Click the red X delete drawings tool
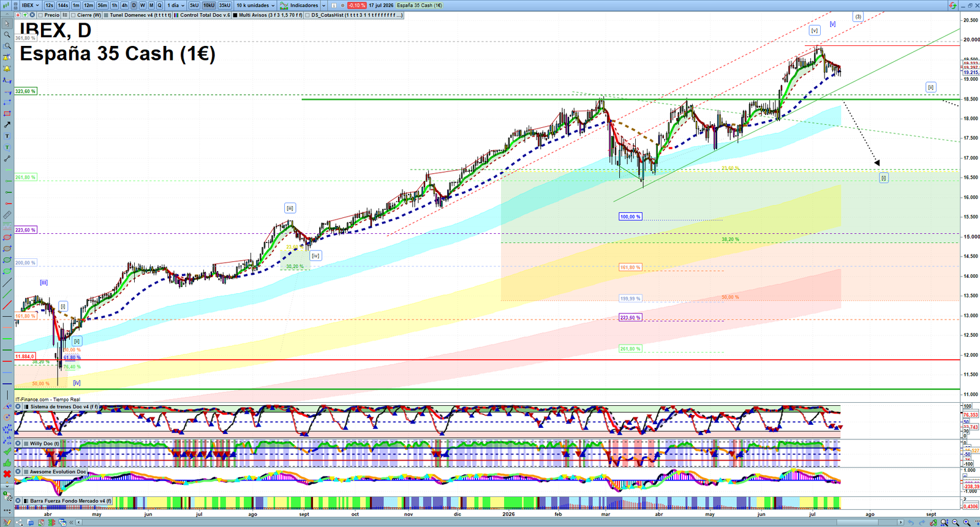Image resolution: width=980 pixels, height=527 pixels. tap(7, 474)
